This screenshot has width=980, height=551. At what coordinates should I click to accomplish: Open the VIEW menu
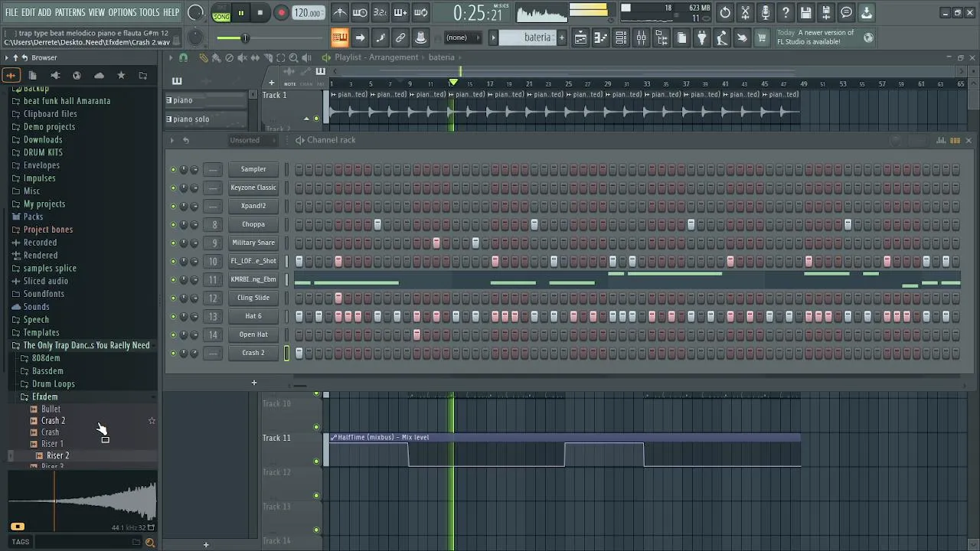click(96, 12)
